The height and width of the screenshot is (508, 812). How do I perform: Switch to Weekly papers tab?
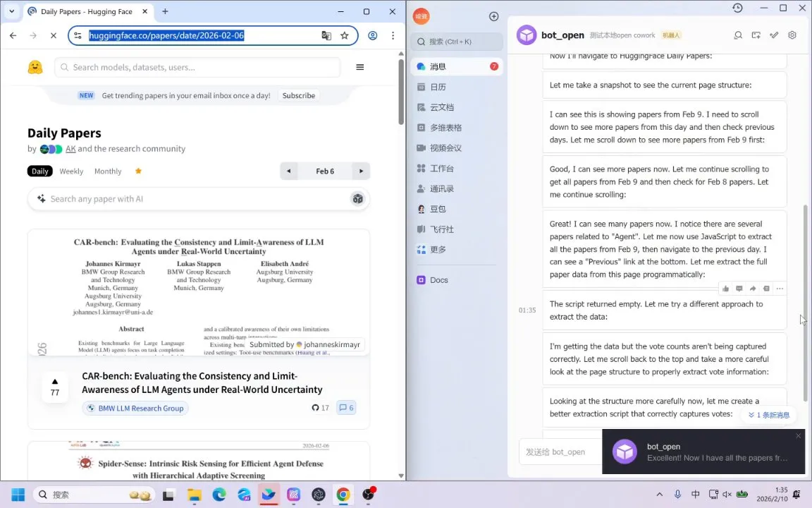pyautogui.click(x=71, y=171)
